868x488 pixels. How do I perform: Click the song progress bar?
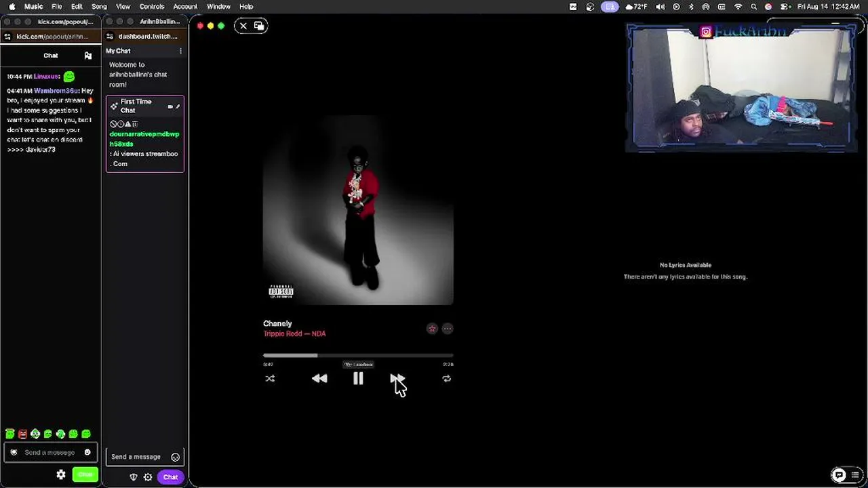pyautogui.click(x=358, y=355)
